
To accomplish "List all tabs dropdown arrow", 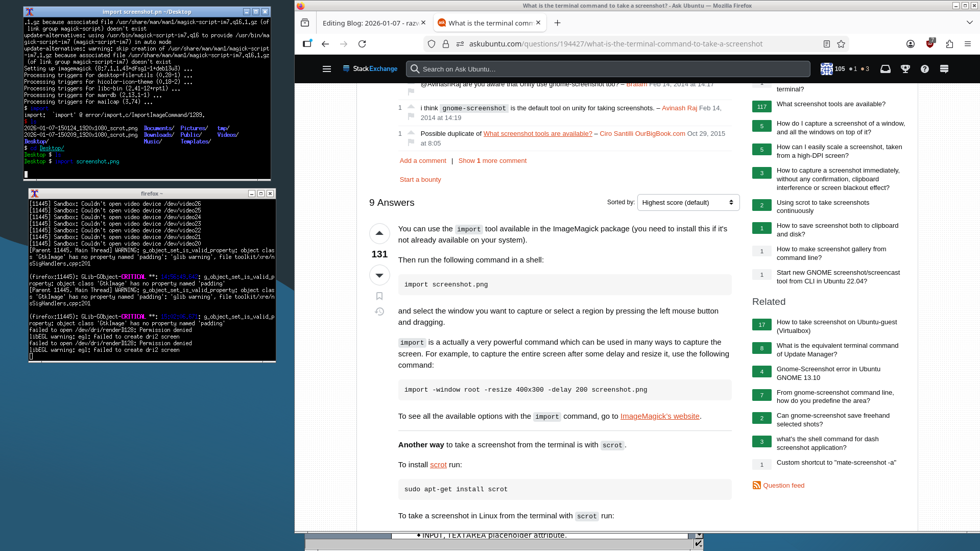I will [x=969, y=22].
